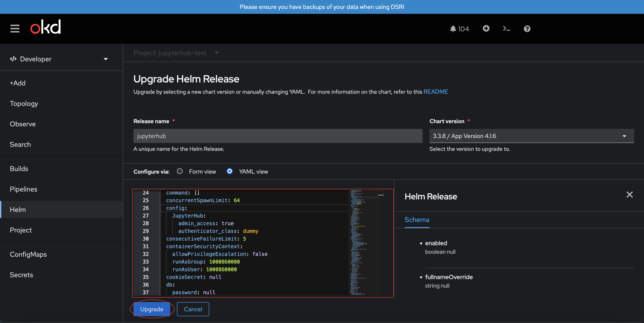Open Secrets in sidebar
The width and height of the screenshot is (644, 323).
coord(61,275)
